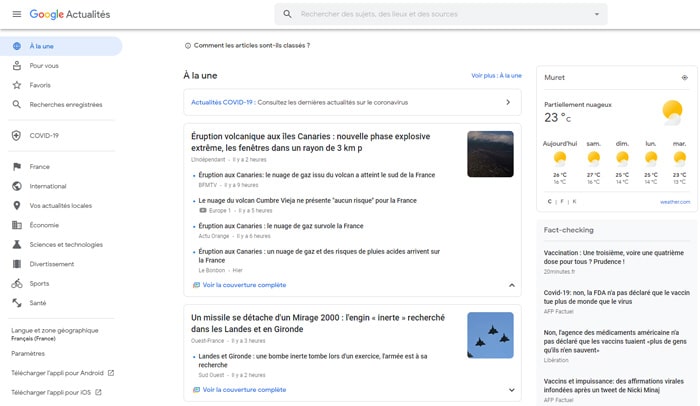The width and height of the screenshot is (700, 406).
Task: Click the search input field
Action: click(440, 14)
